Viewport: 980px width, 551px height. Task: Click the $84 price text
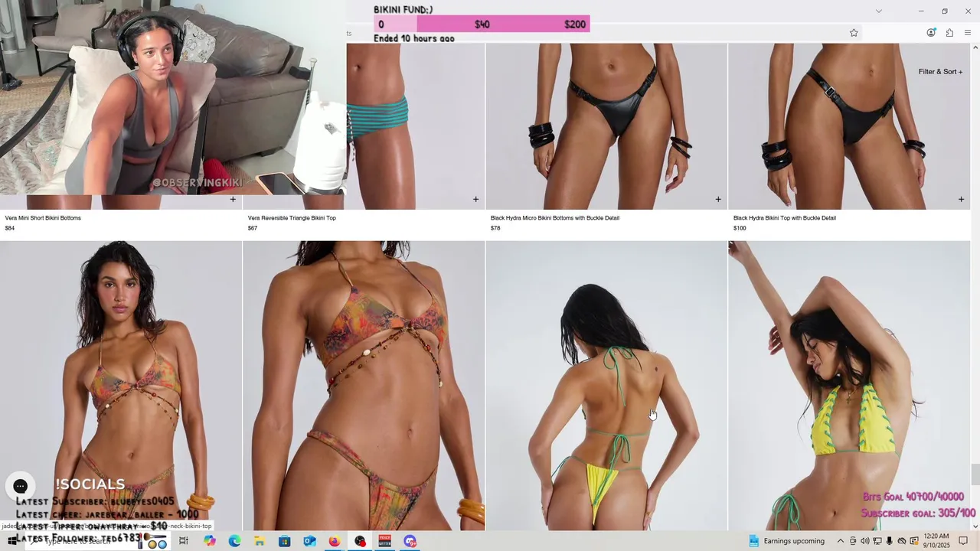tap(10, 228)
